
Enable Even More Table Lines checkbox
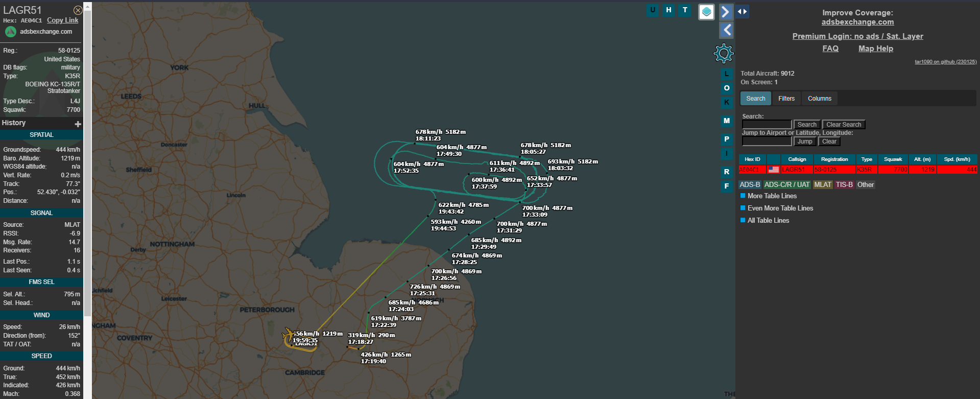743,208
